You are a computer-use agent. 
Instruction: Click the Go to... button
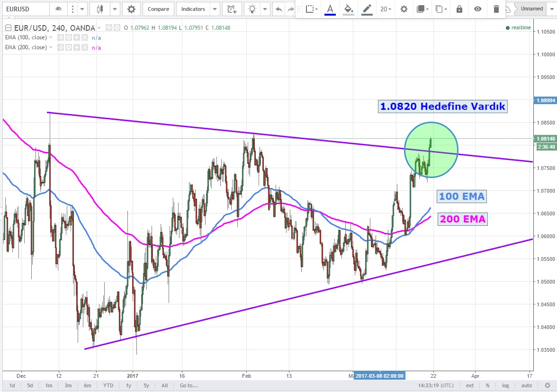(x=189, y=385)
